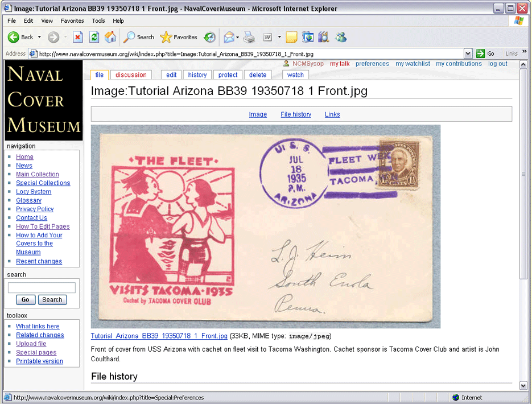The width and height of the screenshot is (532, 404).
Task: Click the wiki search input field
Action: point(42,288)
